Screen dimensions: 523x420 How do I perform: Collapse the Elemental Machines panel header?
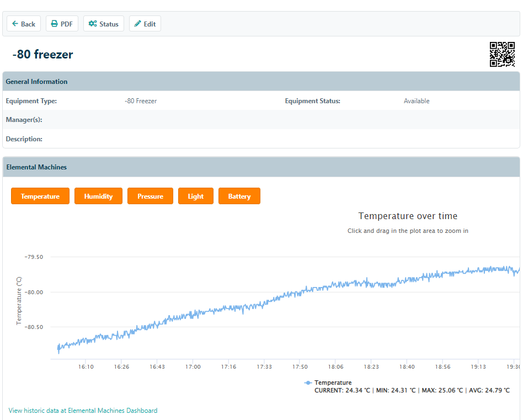36,167
